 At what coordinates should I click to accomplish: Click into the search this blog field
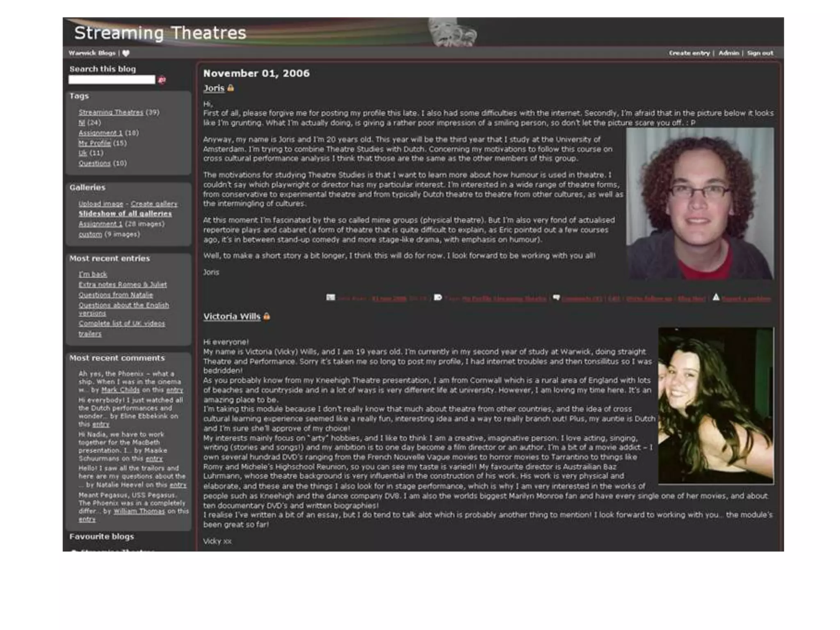(x=112, y=80)
